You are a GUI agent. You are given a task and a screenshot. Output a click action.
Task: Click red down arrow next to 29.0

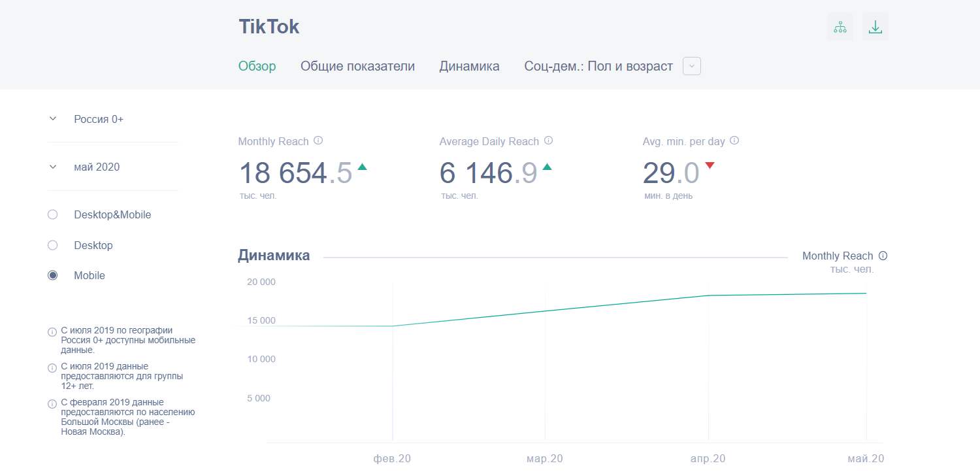(x=710, y=165)
